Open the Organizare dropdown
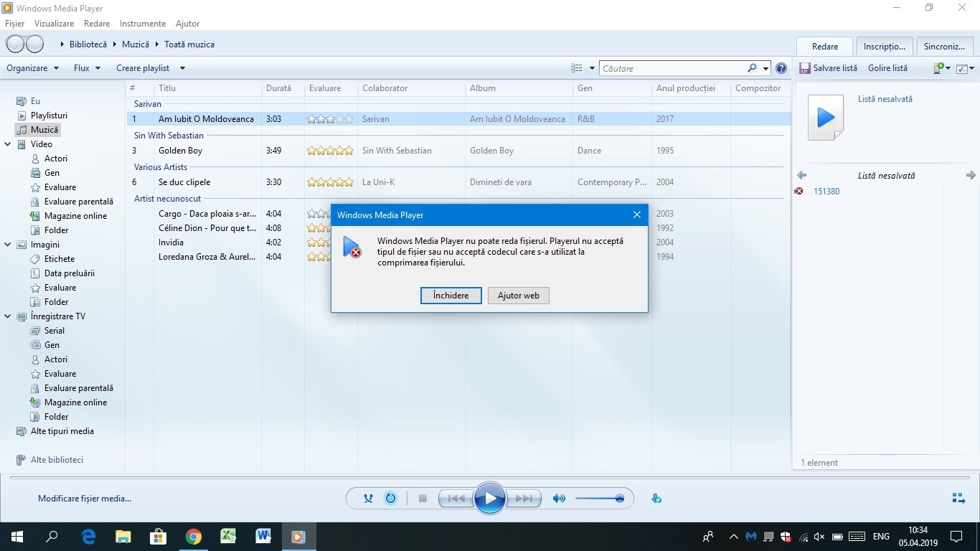Viewport: 980px width, 551px height. pyautogui.click(x=32, y=68)
